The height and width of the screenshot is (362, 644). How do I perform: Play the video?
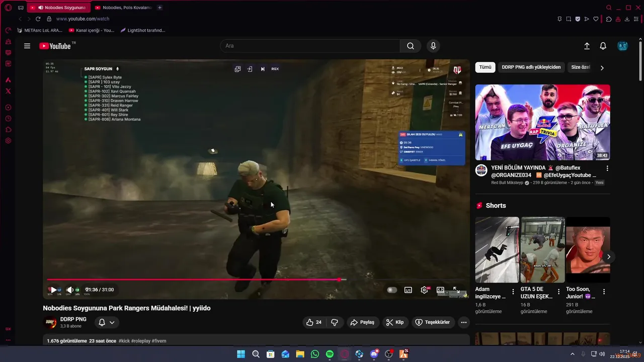54,290
